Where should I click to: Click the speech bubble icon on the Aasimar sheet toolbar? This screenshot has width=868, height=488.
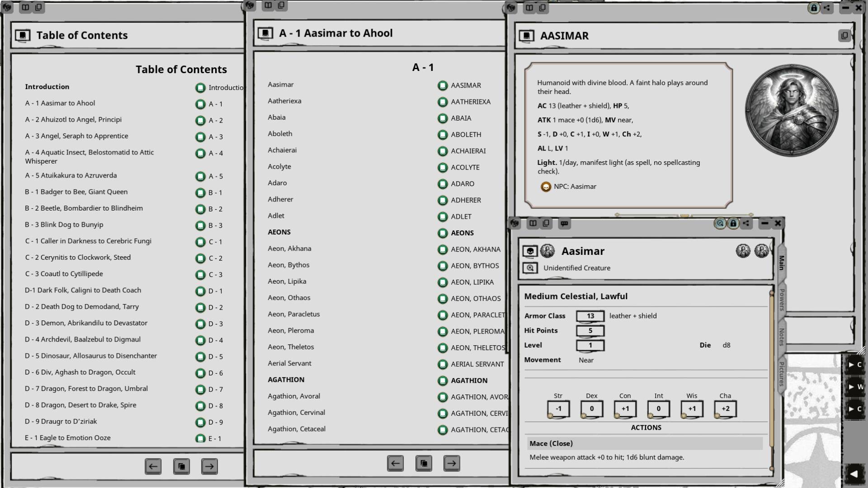(x=564, y=223)
